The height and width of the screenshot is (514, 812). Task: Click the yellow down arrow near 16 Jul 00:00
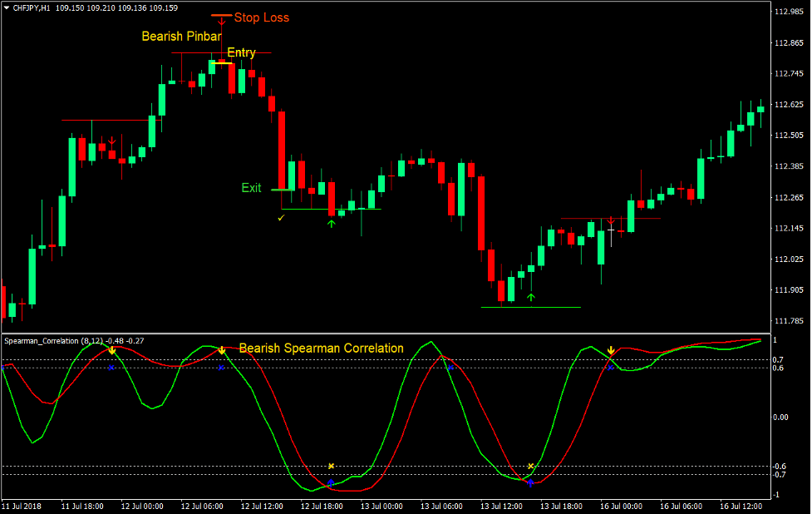[x=612, y=349]
